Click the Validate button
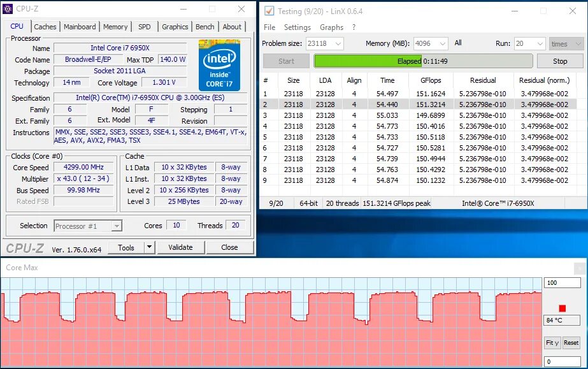Image resolution: width=588 pixels, height=369 pixels. click(181, 247)
